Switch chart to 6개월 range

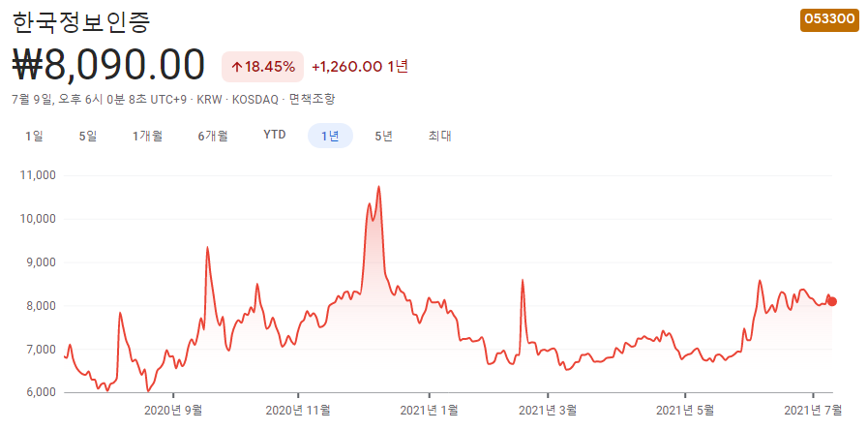tap(213, 136)
